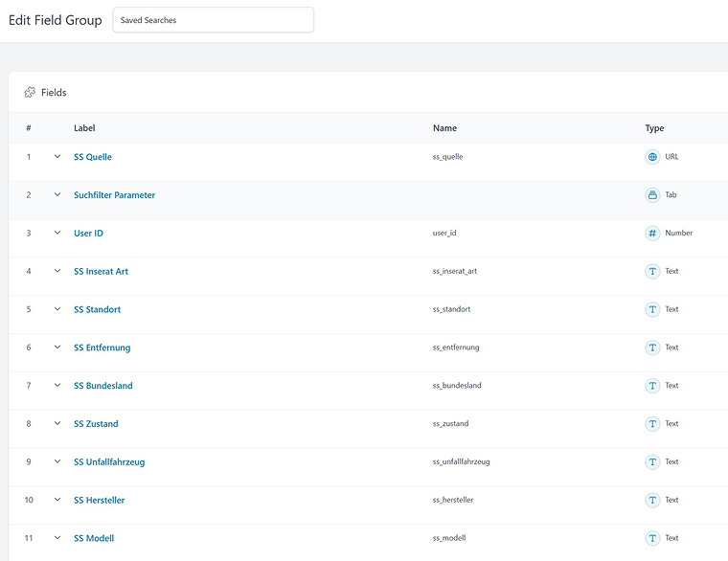The image size is (728, 561).
Task: Open the SS Unfallfahrzeug field link
Action: [109, 462]
